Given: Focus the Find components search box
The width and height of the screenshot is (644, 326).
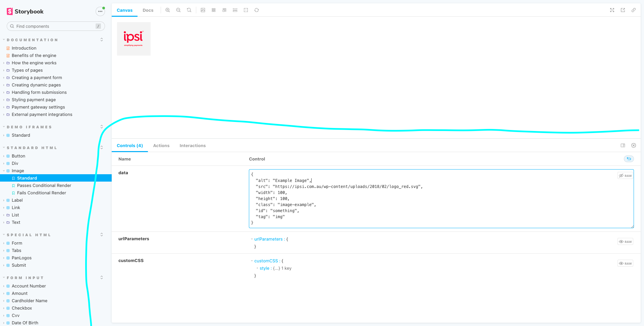Looking at the screenshot, I should pyautogui.click(x=56, y=26).
